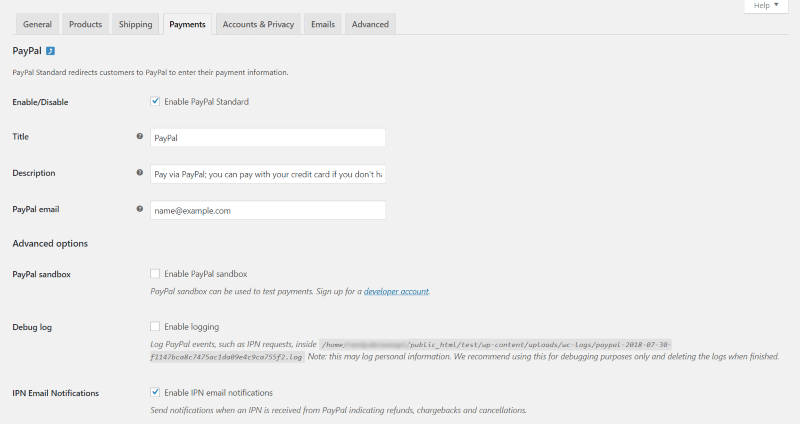
Task: Click the Enable logging label text
Action: click(x=191, y=327)
